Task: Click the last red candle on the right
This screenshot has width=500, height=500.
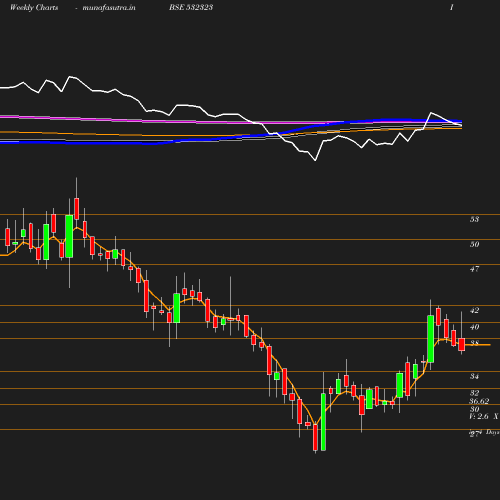Action: click(x=461, y=344)
